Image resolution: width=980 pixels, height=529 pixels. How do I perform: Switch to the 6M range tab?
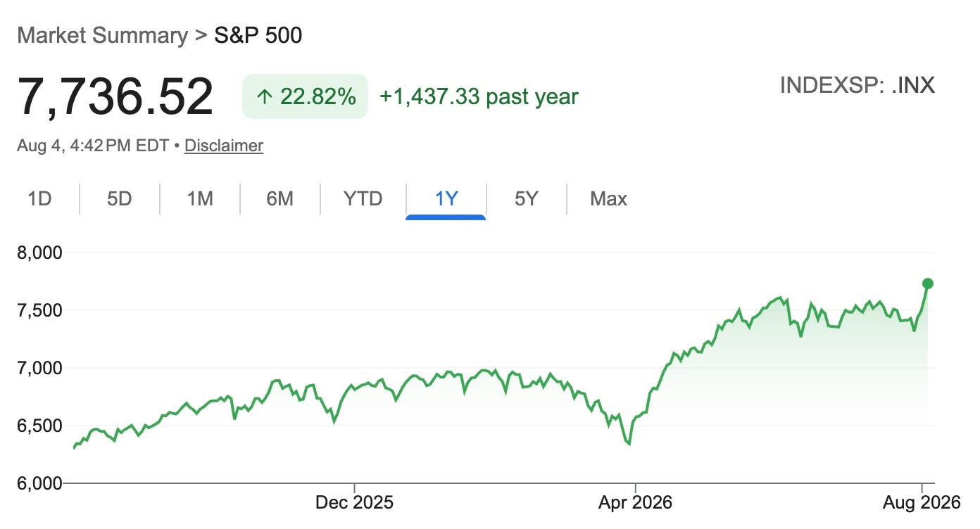[x=279, y=198]
